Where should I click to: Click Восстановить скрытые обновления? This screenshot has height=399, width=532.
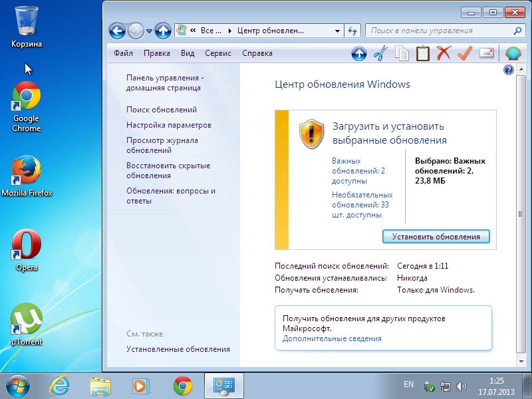168,171
